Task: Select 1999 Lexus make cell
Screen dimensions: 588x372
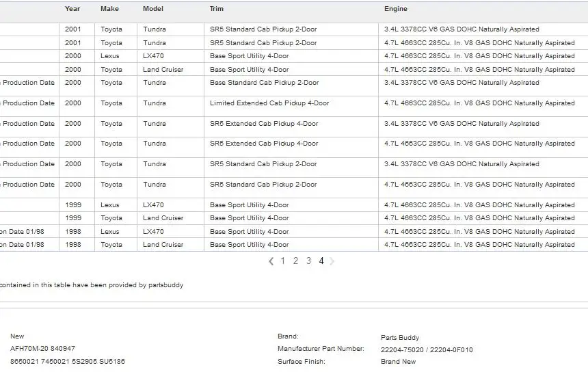Action: pyautogui.click(x=110, y=205)
